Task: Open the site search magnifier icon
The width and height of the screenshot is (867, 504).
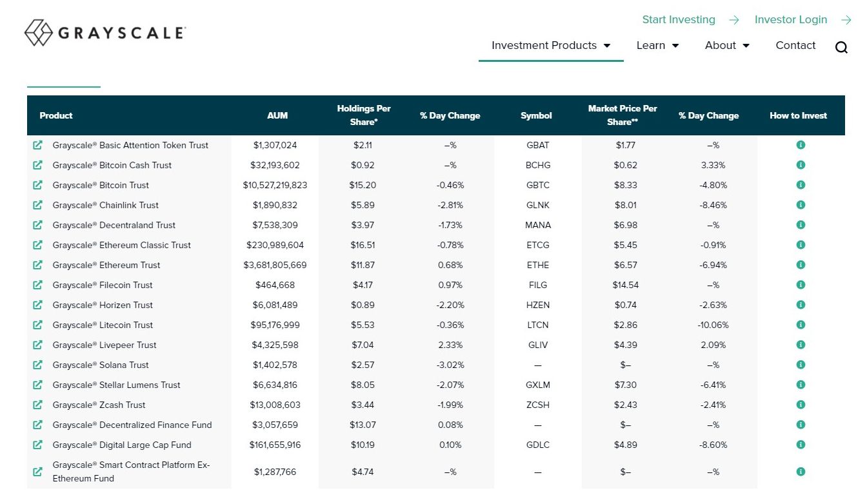Action: [841, 47]
